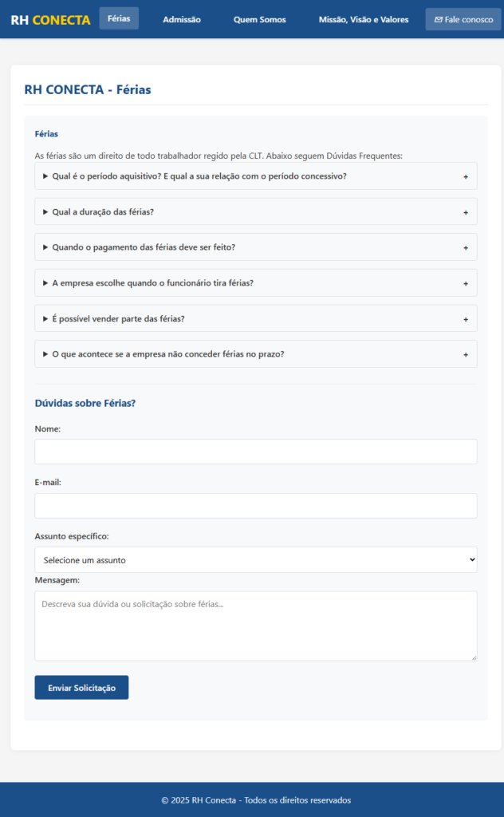Screen dimensions: 504x817
Task: Click plus icon beside 'A empresa escolhe' question
Action: 466,283
